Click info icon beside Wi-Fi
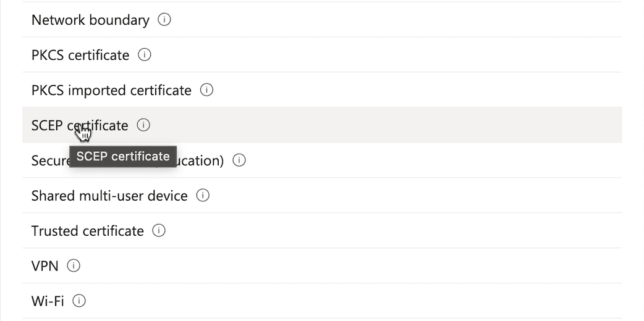The height and width of the screenshot is (321, 644). click(x=79, y=301)
